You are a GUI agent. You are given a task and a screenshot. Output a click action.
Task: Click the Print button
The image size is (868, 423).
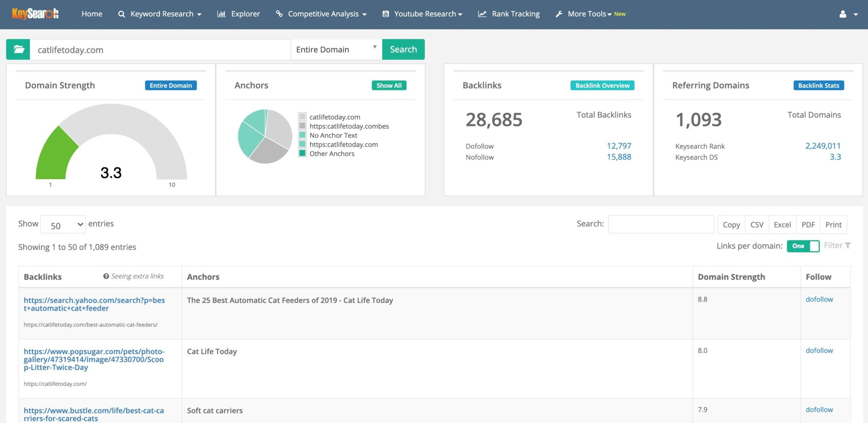pyautogui.click(x=833, y=225)
